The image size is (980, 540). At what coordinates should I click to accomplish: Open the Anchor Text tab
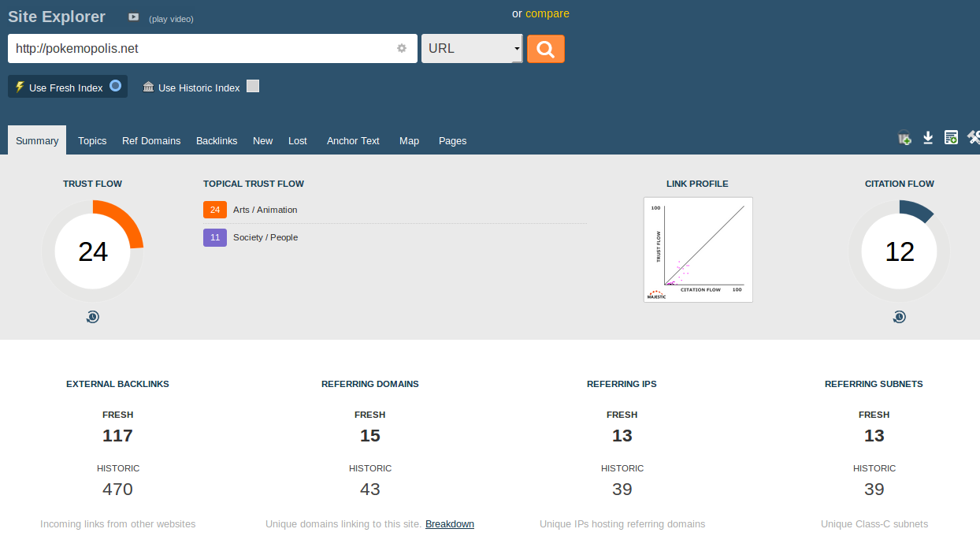click(353, 140)
